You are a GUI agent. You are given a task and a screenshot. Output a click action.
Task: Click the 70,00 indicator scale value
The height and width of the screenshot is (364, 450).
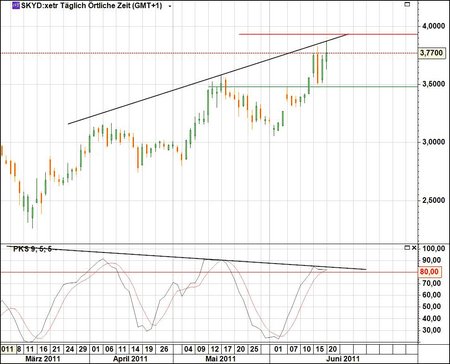click(x=433, y=283)
